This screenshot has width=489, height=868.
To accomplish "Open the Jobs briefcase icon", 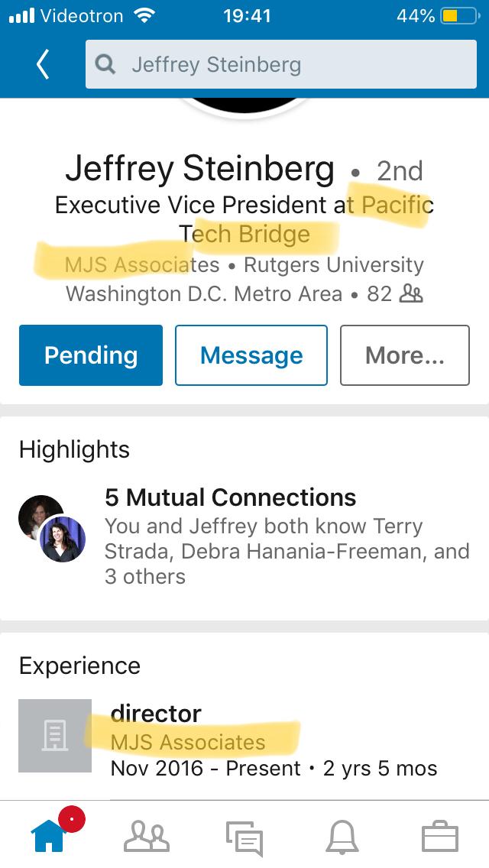I will coord(439,837).
